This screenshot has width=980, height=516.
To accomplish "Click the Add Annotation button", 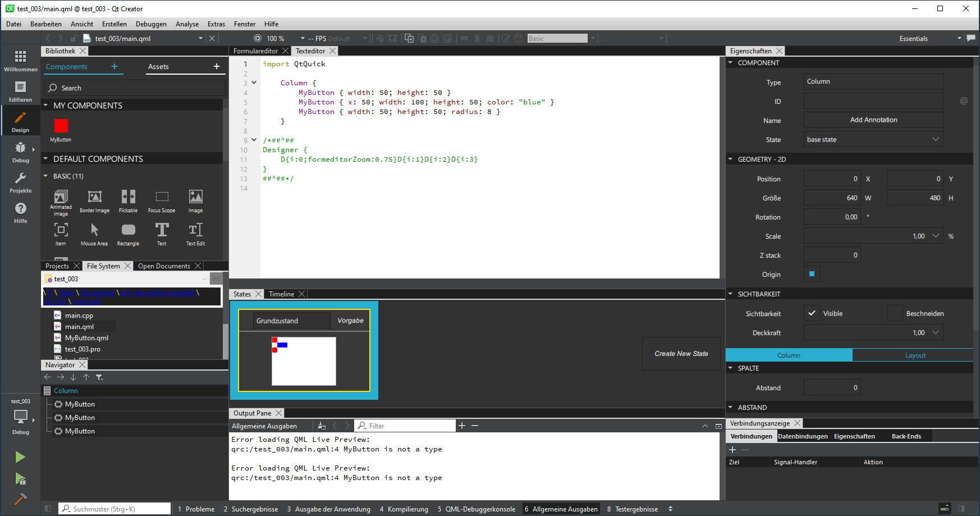I will click(873, 120).
